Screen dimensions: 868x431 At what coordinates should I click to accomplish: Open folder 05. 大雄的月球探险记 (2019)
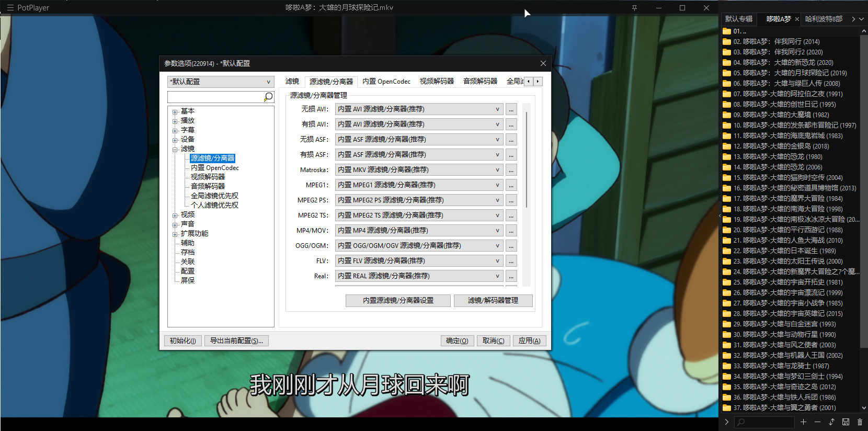coord(790,73)
